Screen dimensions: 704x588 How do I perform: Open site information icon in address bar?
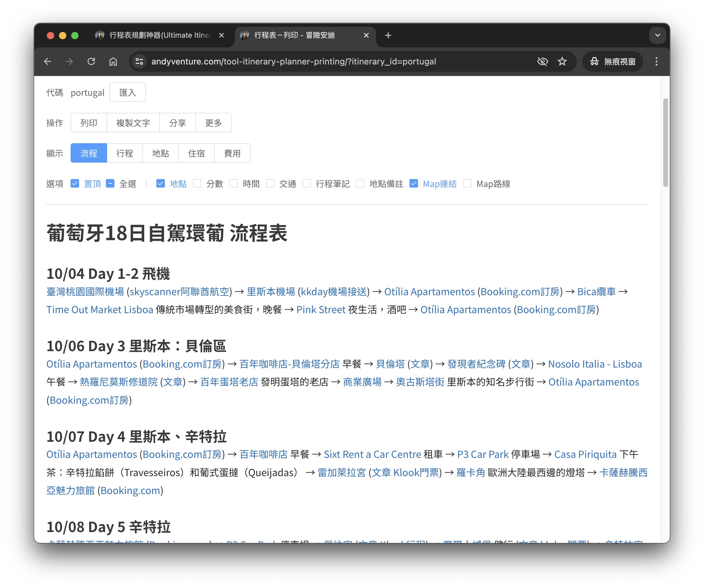click(x=139, y=62)
